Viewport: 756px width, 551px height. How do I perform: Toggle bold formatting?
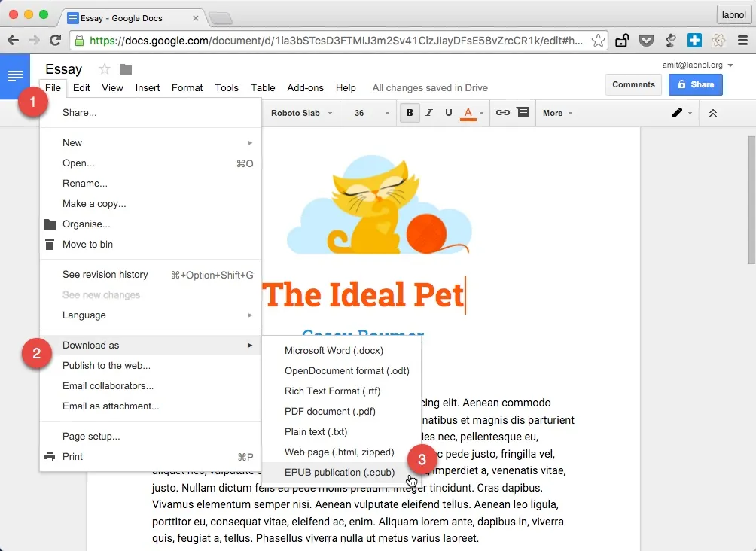(409, 113)
